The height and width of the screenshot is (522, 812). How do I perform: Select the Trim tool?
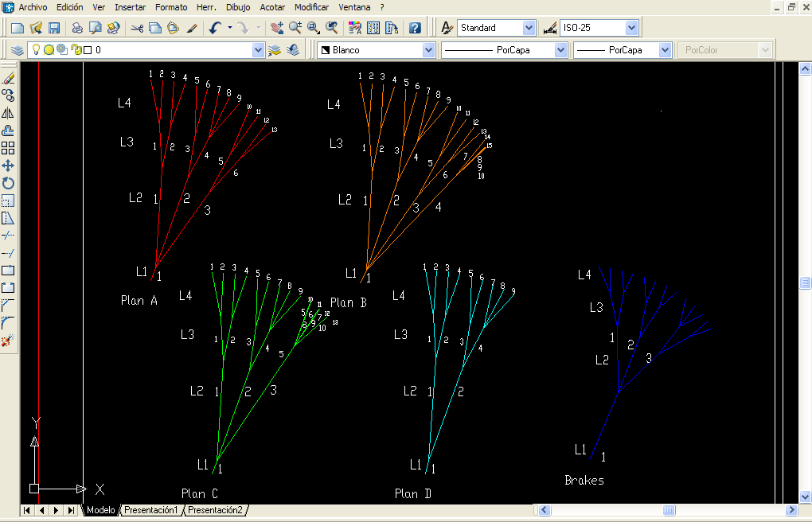(x=8, y=236)
